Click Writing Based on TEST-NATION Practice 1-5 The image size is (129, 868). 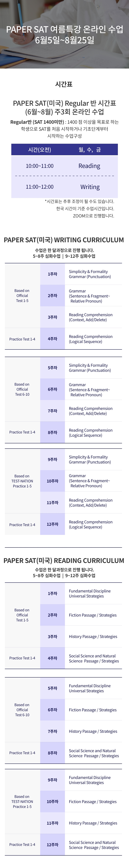[x=22, y=481]
